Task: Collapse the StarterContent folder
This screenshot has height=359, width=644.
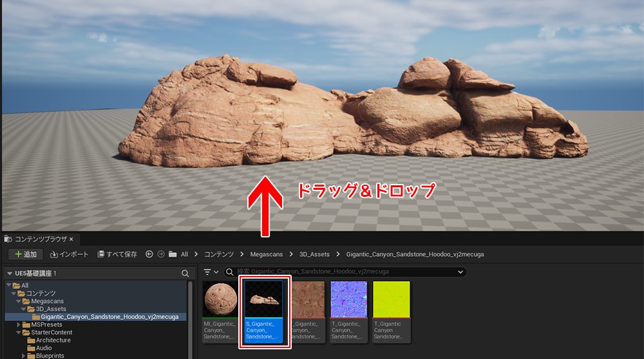Action: (19, 333)
